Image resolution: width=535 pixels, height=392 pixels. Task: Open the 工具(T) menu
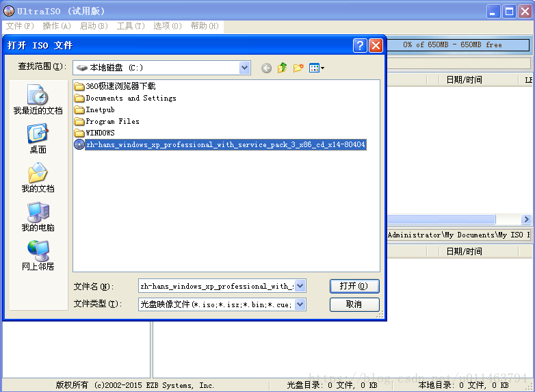click(x=131, y=26)
